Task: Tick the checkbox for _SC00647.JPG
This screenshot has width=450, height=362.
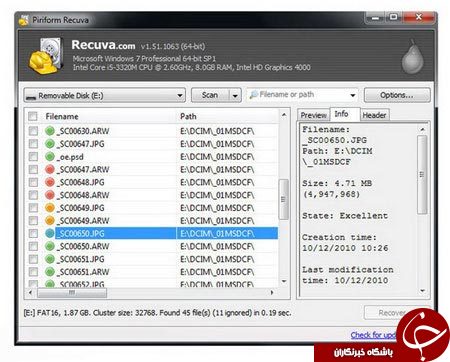Action: [x=33, y=144]
